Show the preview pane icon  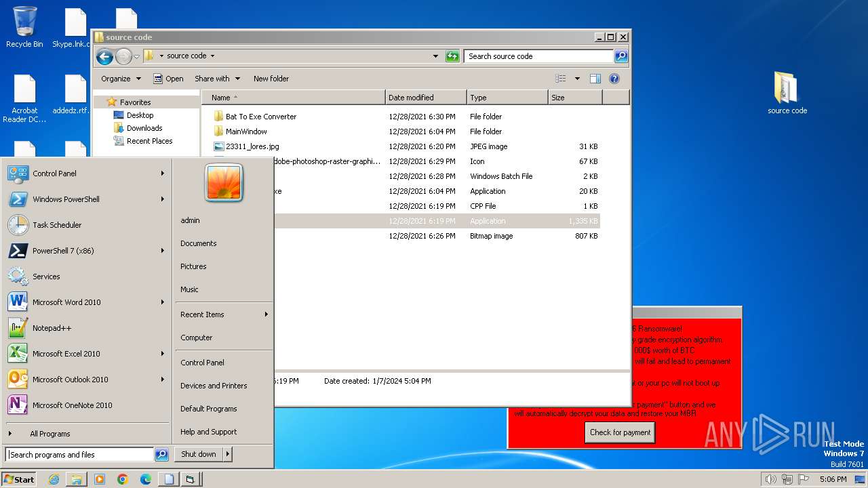tap(595, 79)
